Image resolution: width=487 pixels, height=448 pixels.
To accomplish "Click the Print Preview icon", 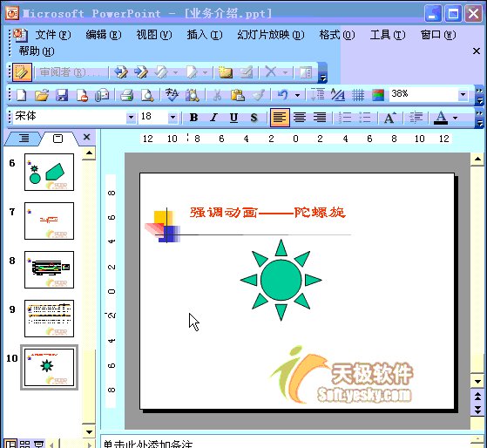I will click(x=147, y=95).
